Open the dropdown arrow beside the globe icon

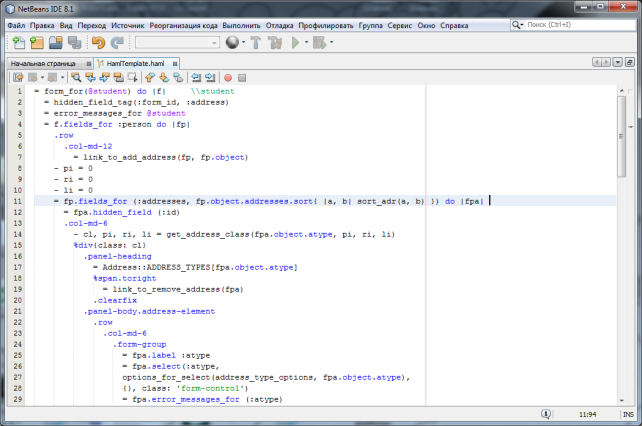pyautogui.click(x=244, y=42)
